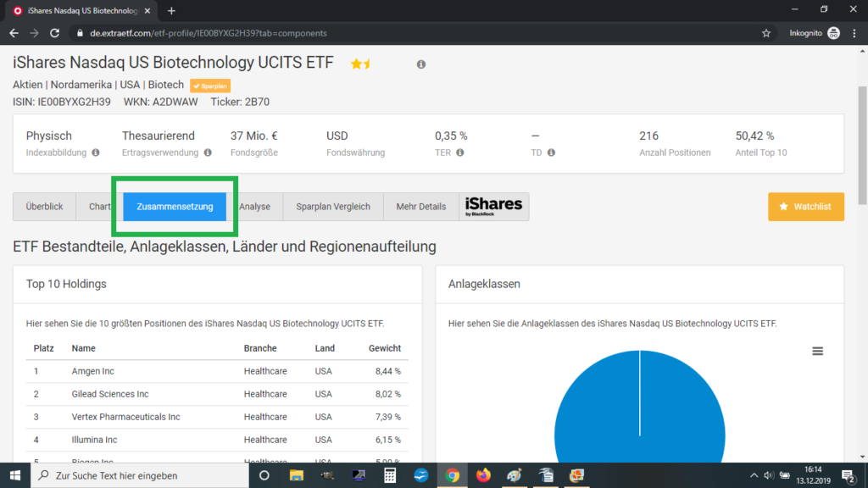
Task: Go back with the browser back arrow
Action: click(14, 33)
